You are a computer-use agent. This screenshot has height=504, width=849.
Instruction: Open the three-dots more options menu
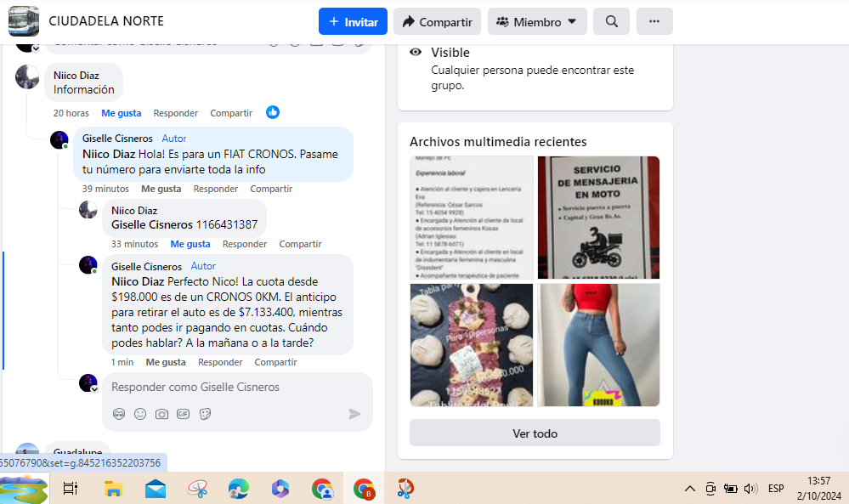(654, 21)
